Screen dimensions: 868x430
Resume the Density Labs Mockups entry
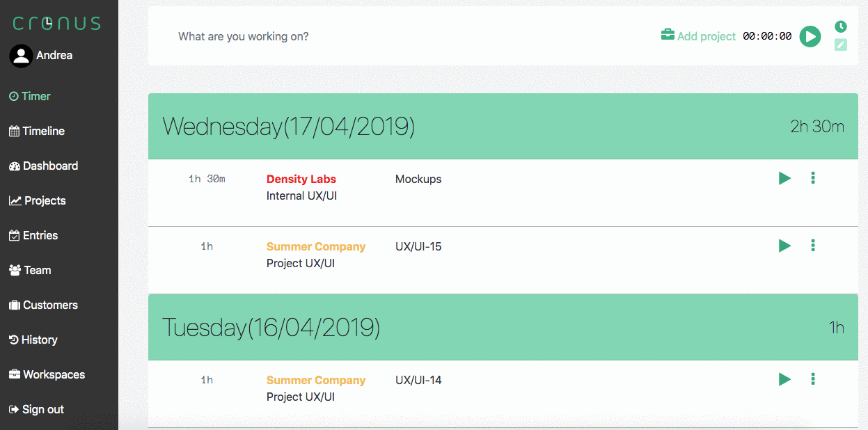(784, 178)
